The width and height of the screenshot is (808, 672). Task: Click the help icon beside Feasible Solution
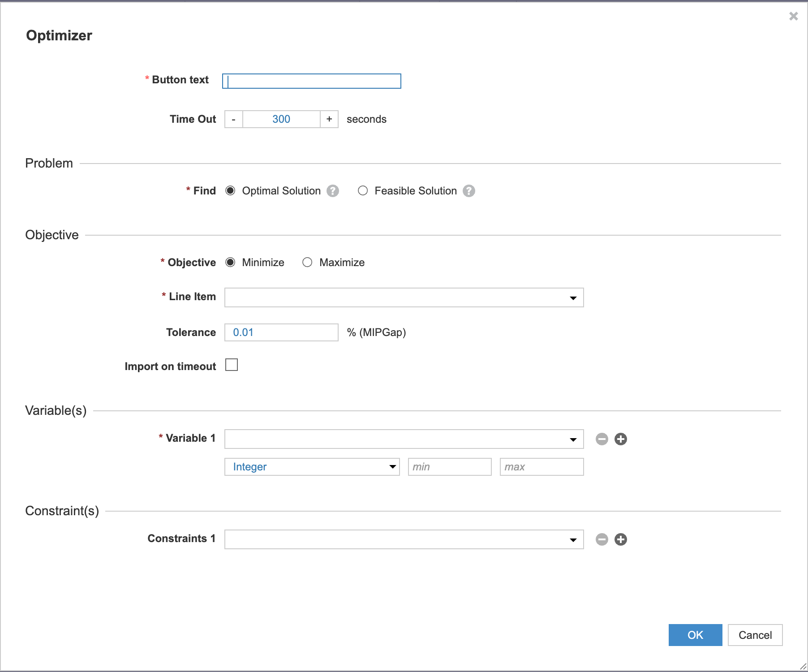[468, 190]
